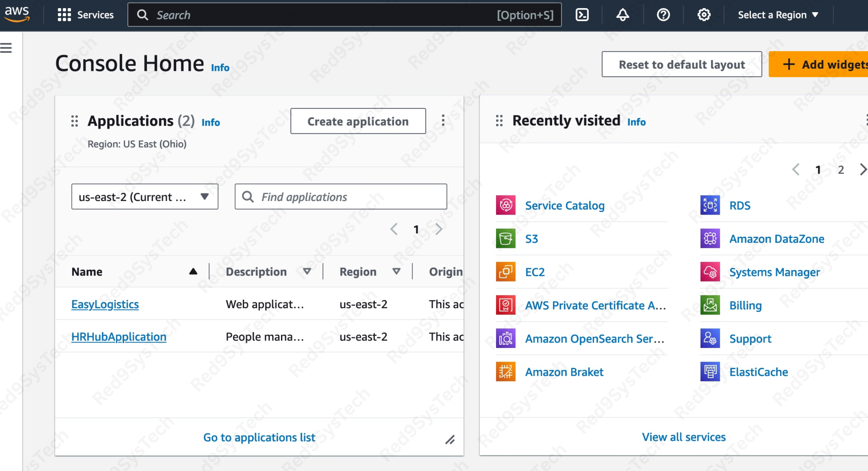This screenshot has width=868, height=471.
Task: Open Applications Info link
Action: [211, 122]
